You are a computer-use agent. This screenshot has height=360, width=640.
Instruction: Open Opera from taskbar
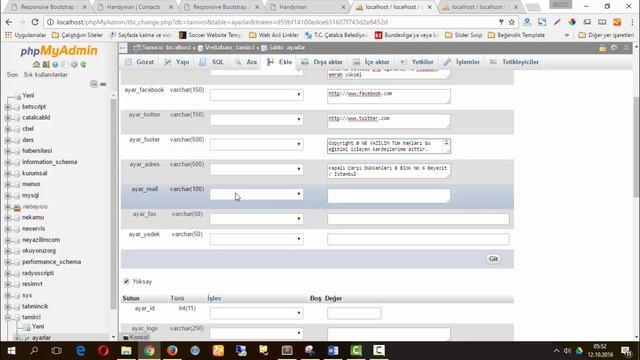coord(103,351)
